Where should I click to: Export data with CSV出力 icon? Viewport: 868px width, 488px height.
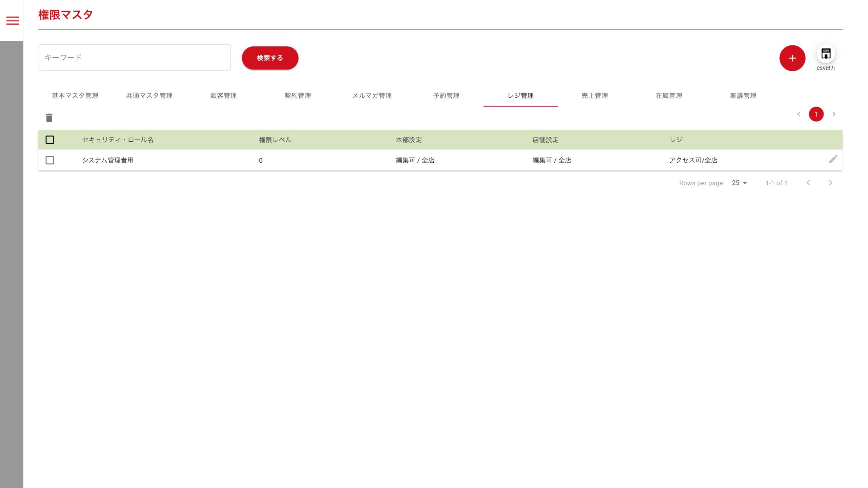(x=825, y=54)
